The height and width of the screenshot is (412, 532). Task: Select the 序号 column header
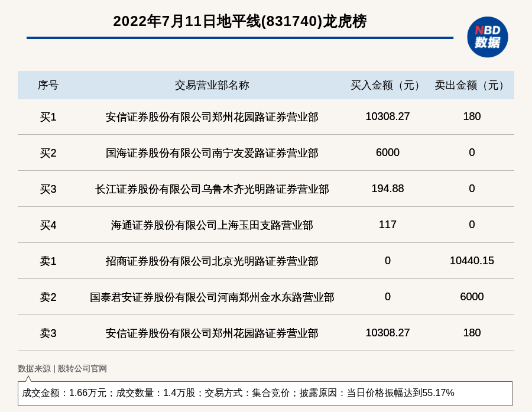(48, 85)
